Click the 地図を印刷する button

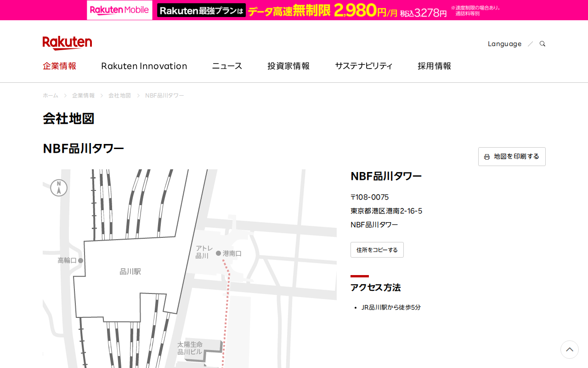[x=512, y=156]
